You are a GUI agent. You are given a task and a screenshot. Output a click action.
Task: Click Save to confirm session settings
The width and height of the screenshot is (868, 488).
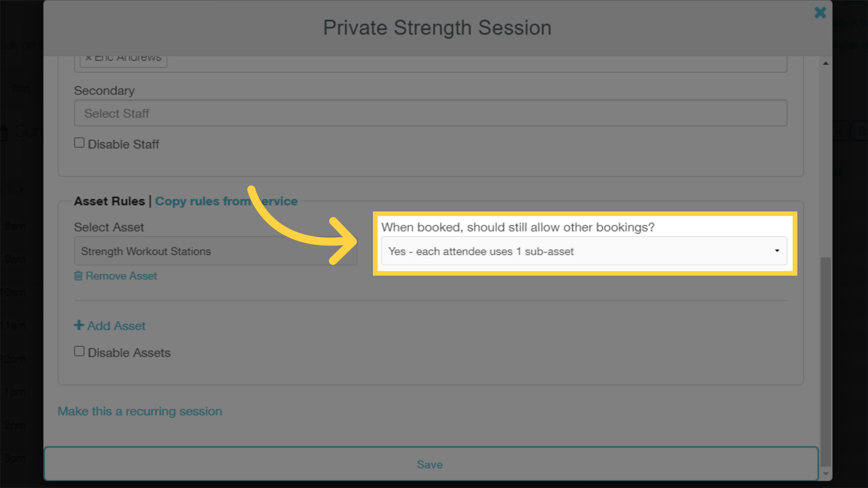430,465
